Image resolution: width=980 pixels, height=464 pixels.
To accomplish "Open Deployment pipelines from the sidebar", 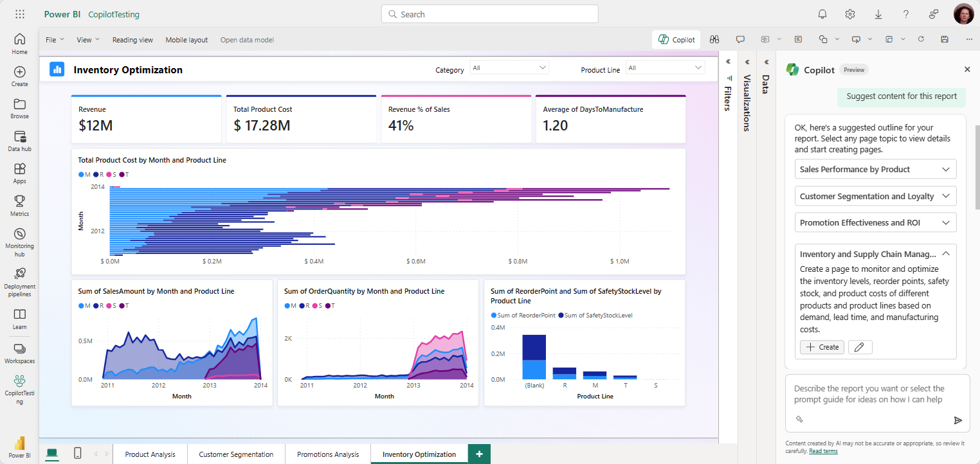I will pos(19,282).
